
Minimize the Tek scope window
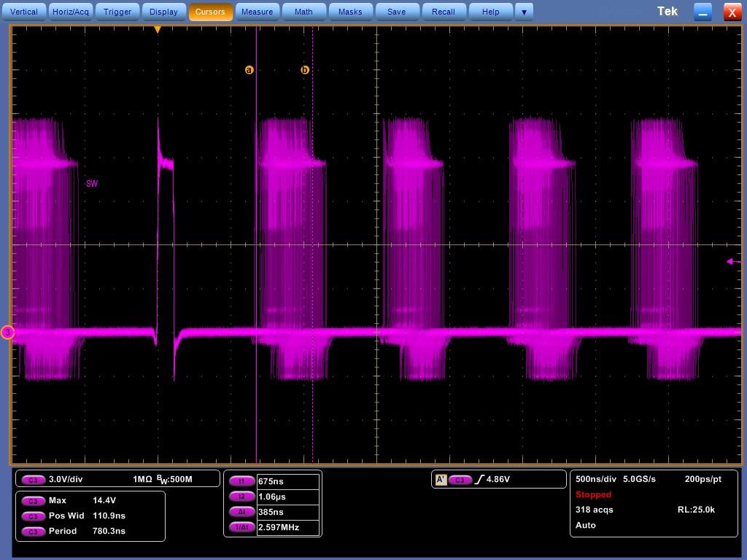click(x=703, y=12)
